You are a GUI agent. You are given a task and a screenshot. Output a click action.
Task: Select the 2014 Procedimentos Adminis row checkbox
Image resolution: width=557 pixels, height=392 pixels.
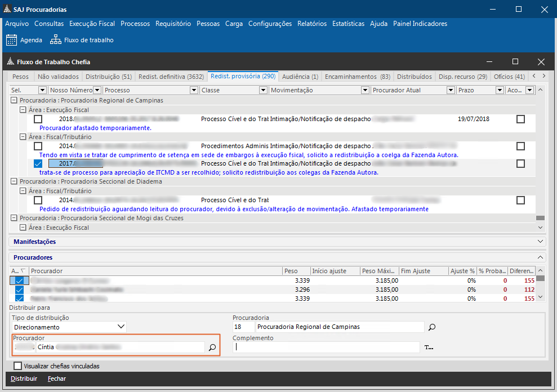pos(38,146)
